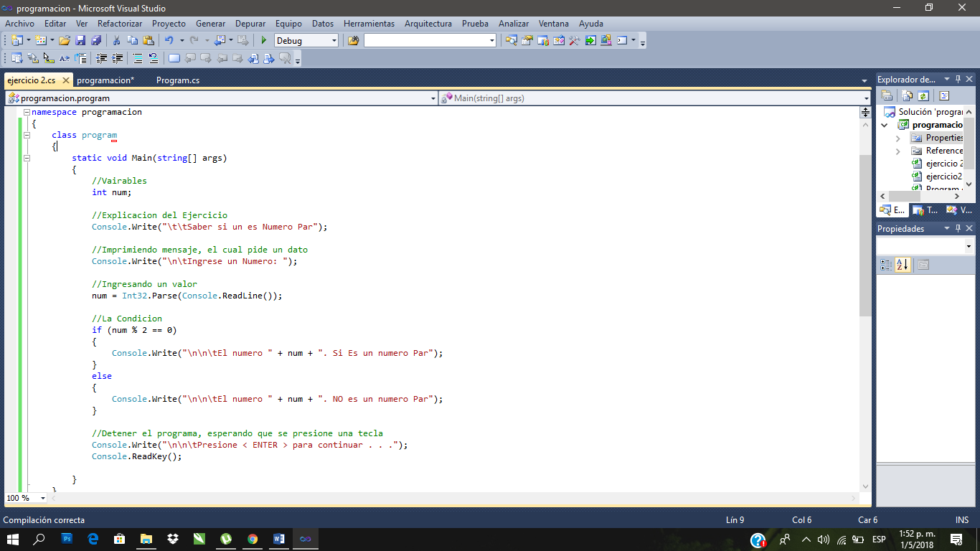Open the Depurar menu

tap(250, 24)
